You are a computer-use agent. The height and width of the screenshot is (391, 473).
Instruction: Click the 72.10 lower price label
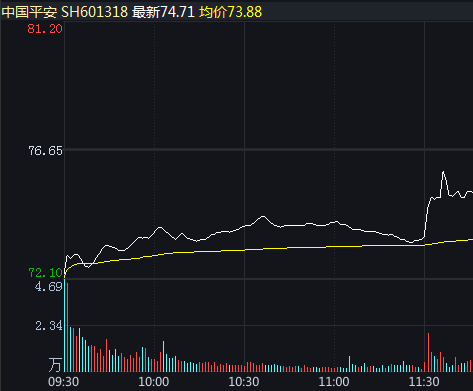click(x=45, y=273)
